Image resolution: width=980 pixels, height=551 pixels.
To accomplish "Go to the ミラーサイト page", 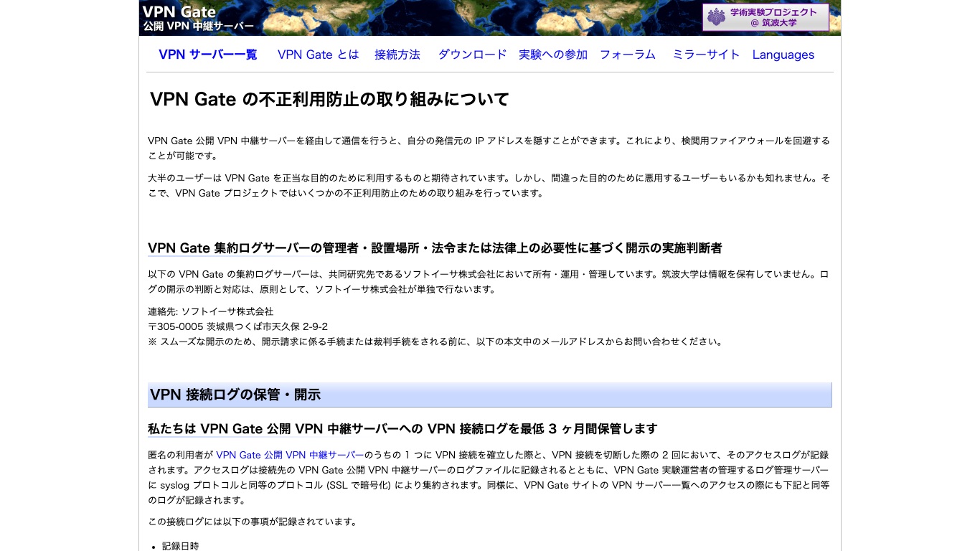I will tap(706, 55).
